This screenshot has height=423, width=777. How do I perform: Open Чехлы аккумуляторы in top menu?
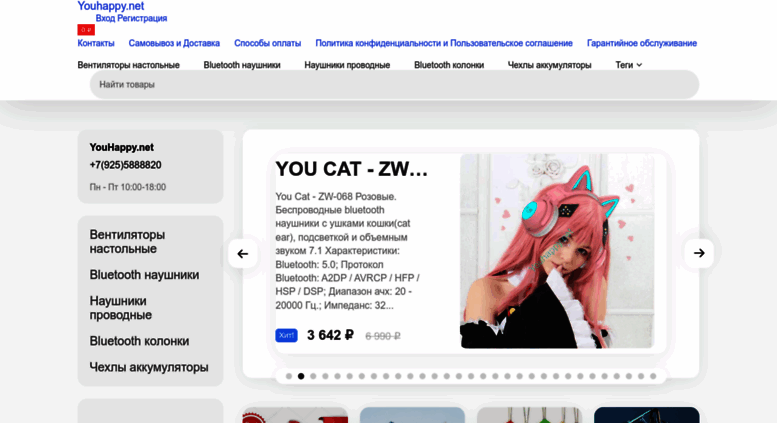550,65
